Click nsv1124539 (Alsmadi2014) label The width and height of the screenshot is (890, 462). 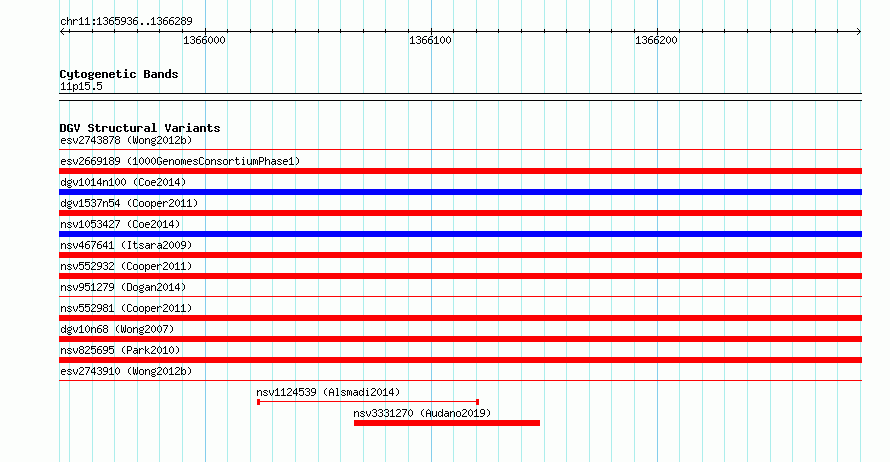pos(328,392)
